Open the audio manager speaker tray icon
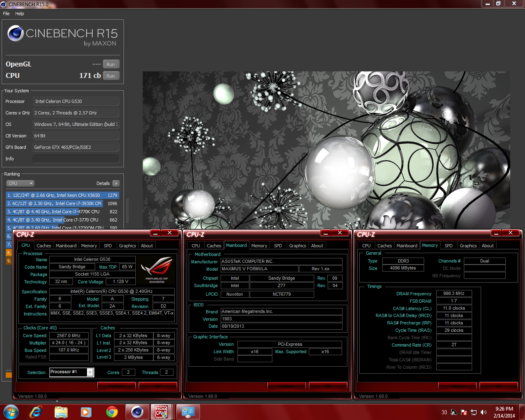The image size is (525, 420). [454, 412]
